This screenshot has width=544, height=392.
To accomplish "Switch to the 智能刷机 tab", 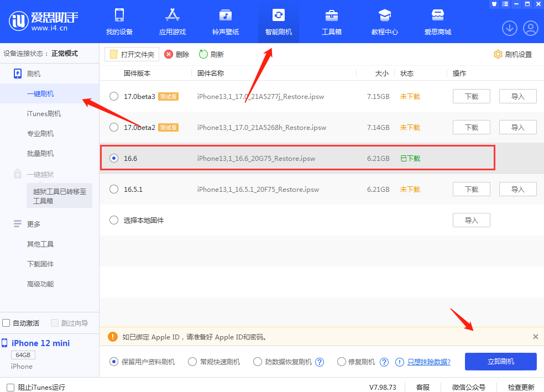I will pos(279,21).
